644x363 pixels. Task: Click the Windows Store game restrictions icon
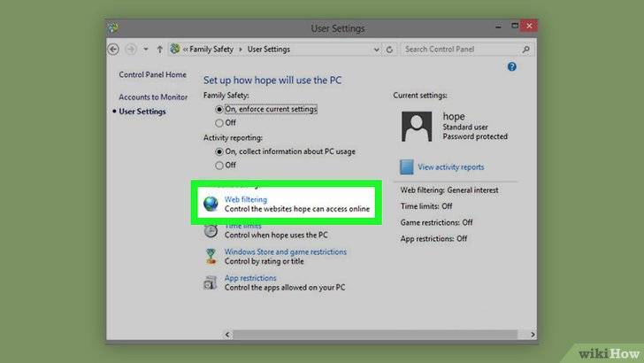click(211, 257)
